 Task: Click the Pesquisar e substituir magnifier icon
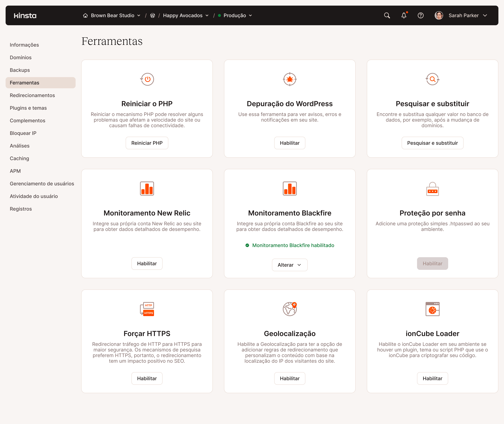click(x=432, y=79)
